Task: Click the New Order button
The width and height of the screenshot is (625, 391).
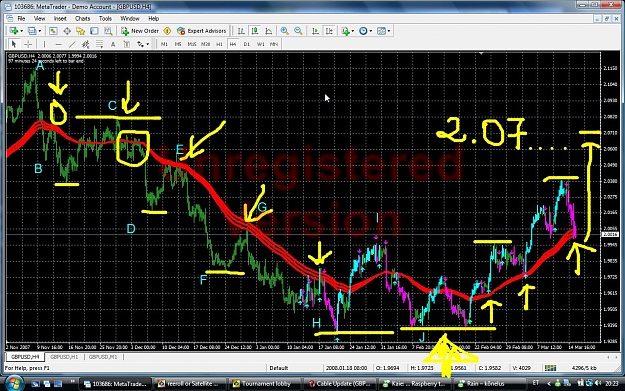Action: [140, 31]
